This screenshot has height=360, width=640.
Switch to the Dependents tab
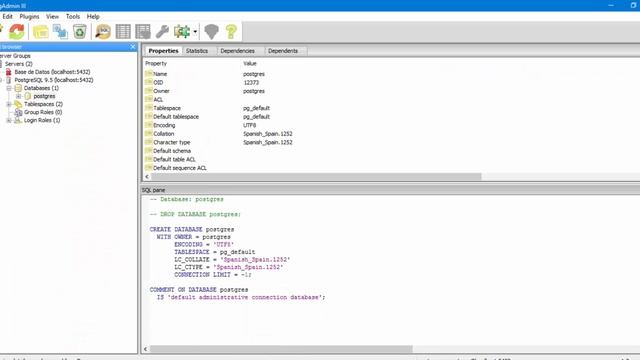[x=283, y=51]
